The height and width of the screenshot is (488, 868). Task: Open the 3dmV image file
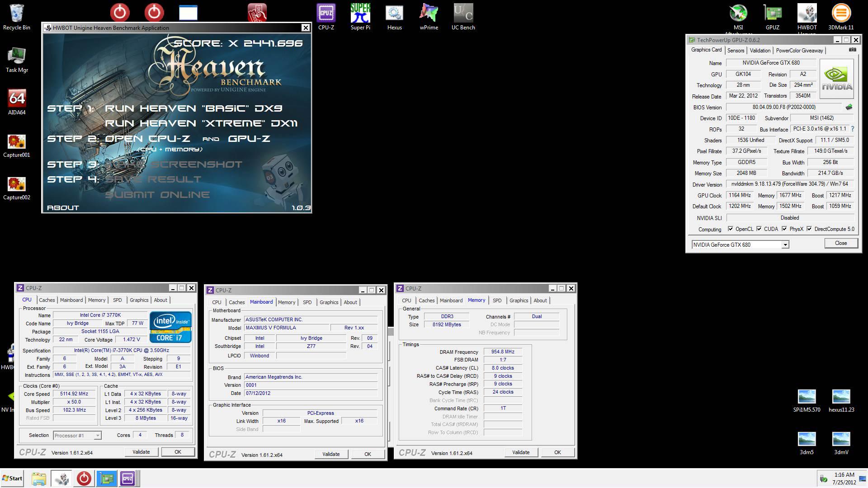tap(841, 443)
